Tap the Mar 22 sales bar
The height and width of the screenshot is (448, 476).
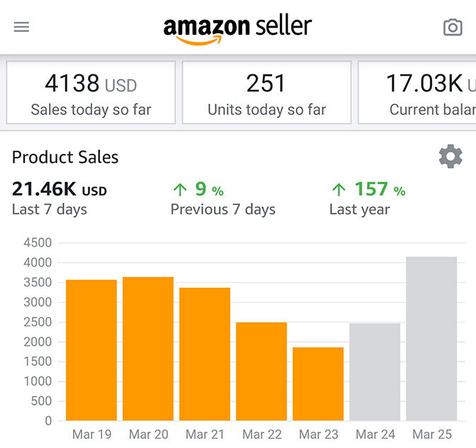pos(261,371)
